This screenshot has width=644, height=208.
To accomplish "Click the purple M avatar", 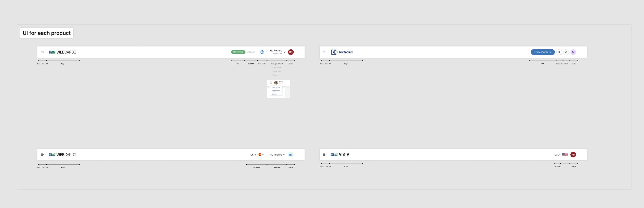I will pos(573,52).
